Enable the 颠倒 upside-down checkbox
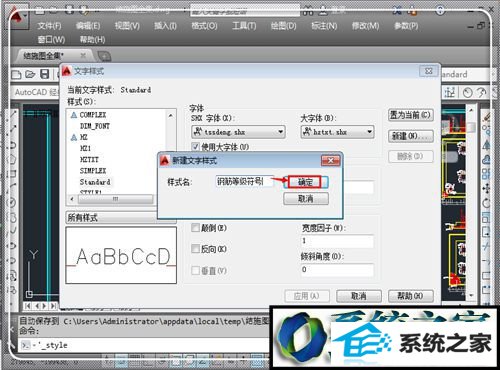Screen dimensions: 500x370 [x=195, y=228]
